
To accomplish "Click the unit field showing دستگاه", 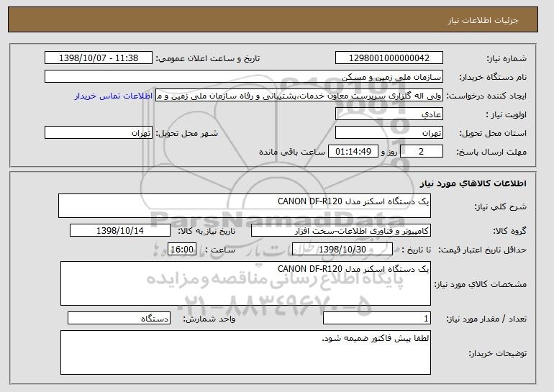I will pos(119,318).
